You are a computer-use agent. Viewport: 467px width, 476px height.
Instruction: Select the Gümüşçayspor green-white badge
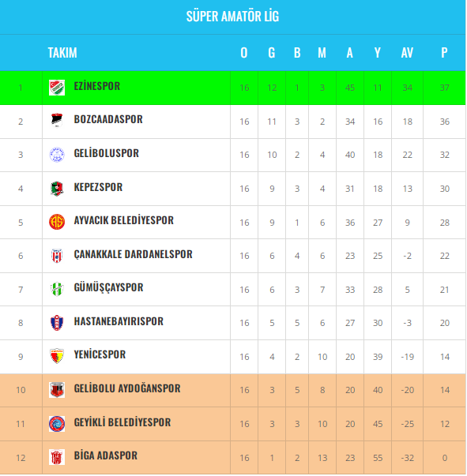point(57,289)
